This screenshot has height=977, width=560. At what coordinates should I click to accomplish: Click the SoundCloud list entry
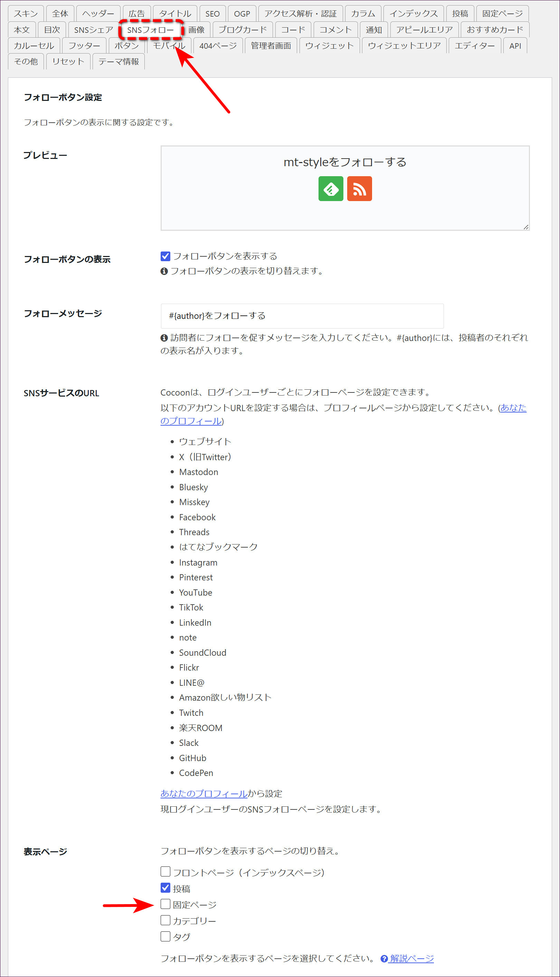coord(203,653)
